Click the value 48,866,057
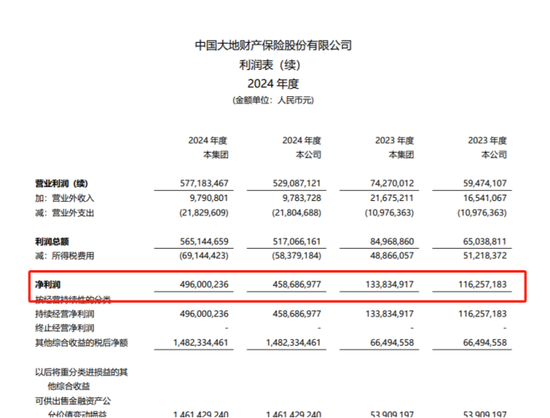This screenshot has height=418, width=550. pos(392,256)
